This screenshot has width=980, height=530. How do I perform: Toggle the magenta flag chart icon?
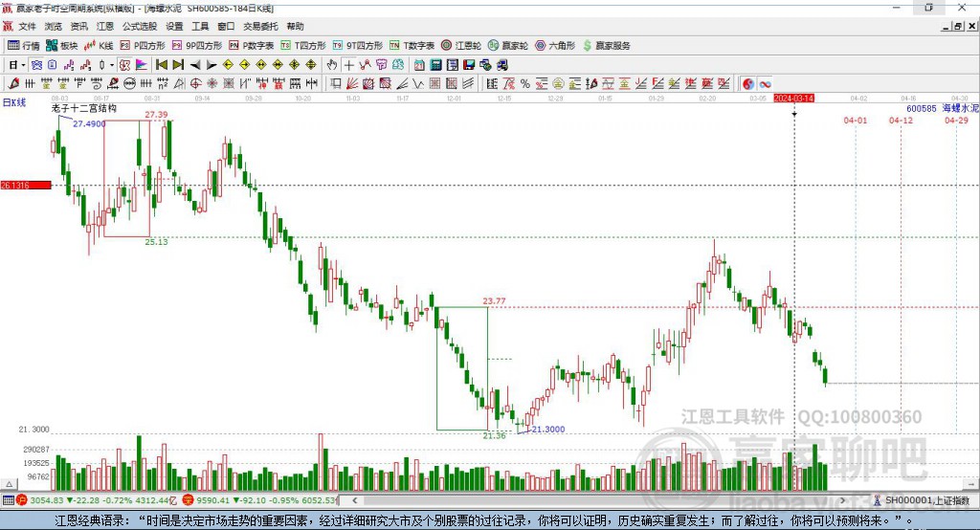click(142, 64)
